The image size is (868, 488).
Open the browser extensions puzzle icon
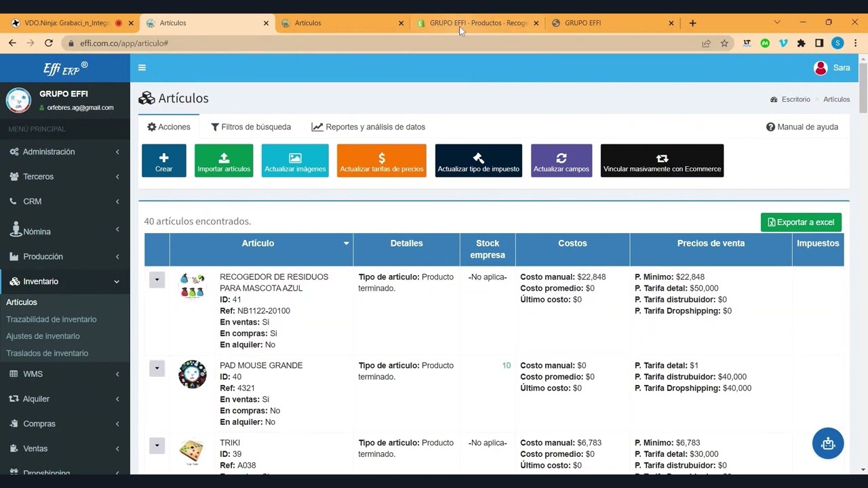click(x=801, y=43)
